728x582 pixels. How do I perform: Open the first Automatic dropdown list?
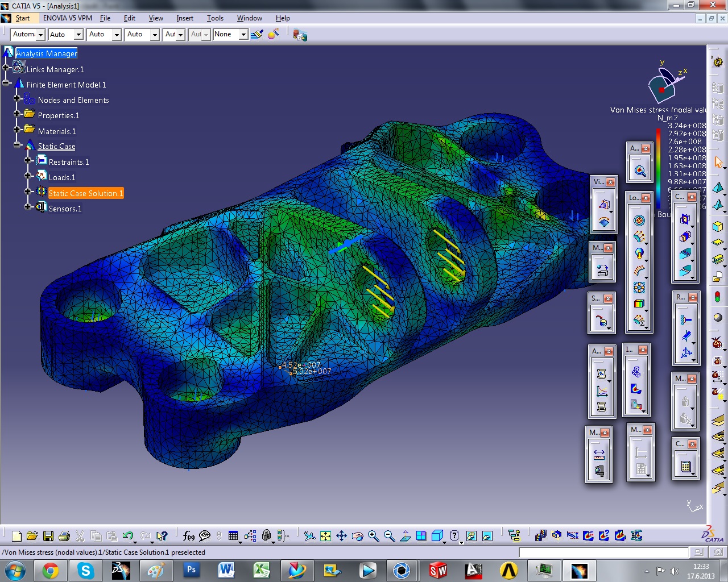[40, 35]
